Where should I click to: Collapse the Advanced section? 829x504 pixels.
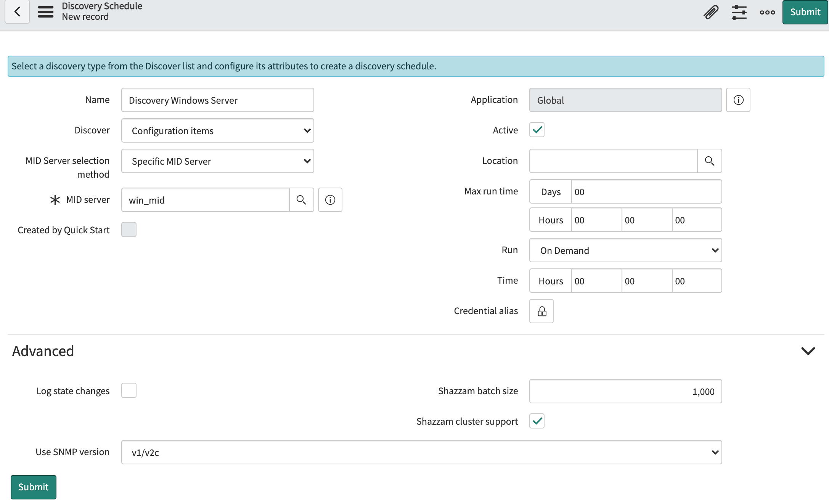(x=808, y=351)
